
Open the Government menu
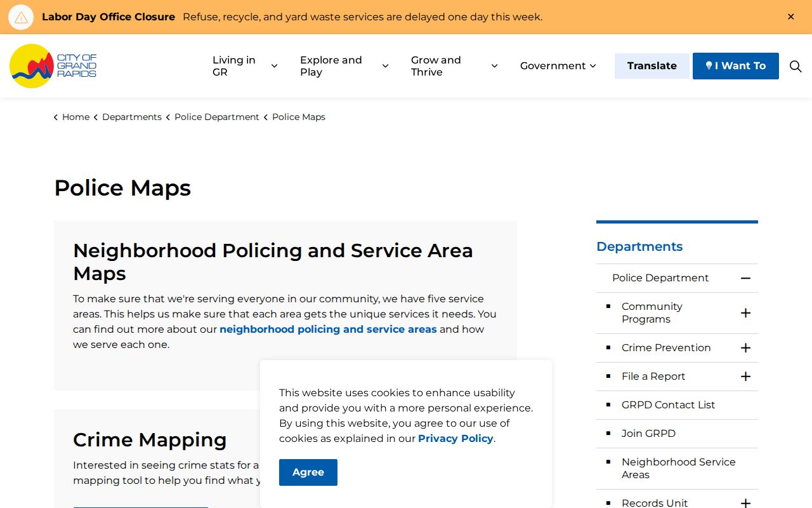558,66
